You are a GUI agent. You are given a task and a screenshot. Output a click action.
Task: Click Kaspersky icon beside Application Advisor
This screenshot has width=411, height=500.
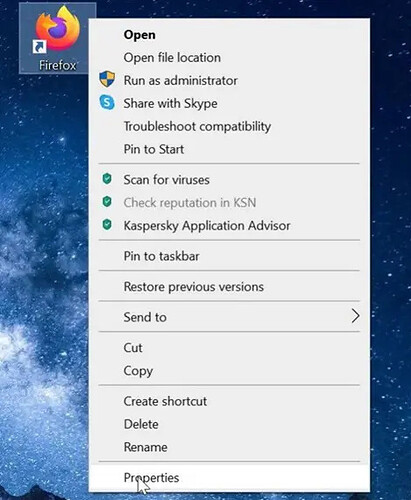coord(107,225)
